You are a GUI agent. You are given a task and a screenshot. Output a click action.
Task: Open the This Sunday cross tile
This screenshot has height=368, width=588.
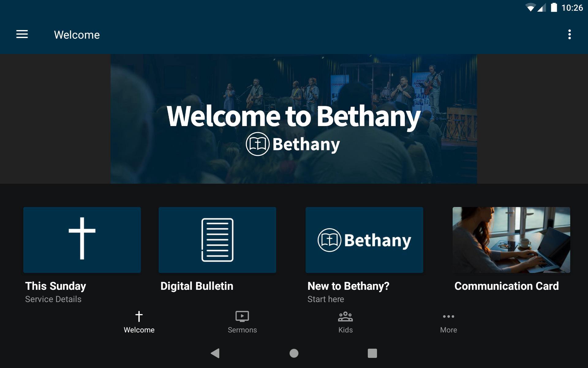click(82, 240)
